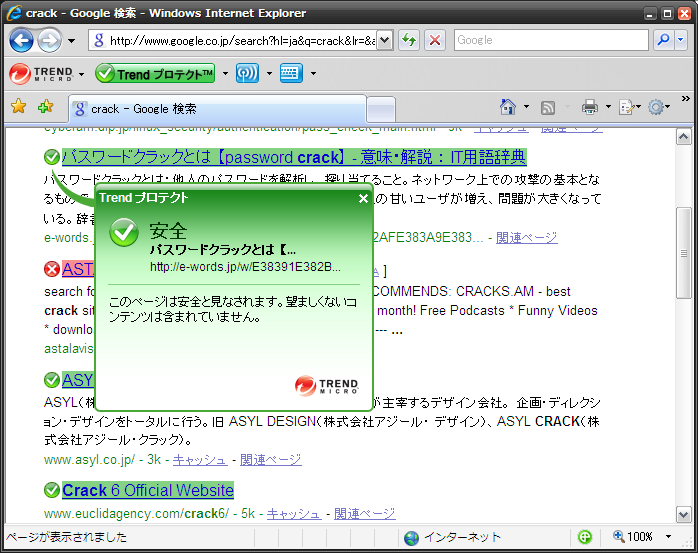Click インターネット security zone in status bar
Image resolution: width=698 pixels, height=553 pixels.
(452, 537)
